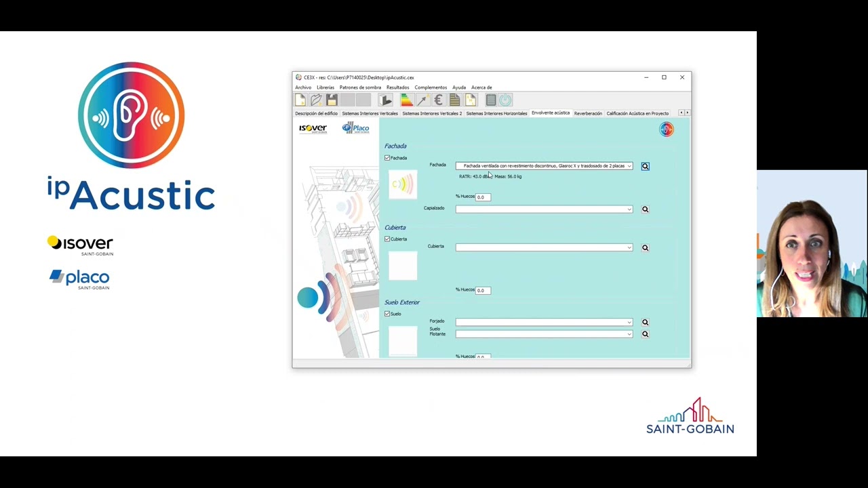Click the Open folder toolbar icon
This screenshot has width=868, height=488.
pyautogui.click(x=316, y=100)
